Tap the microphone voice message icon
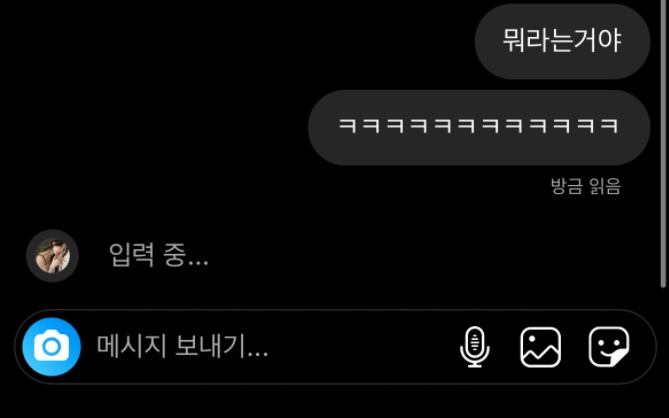Screen dimensions: 669x418 coord(475,347)
